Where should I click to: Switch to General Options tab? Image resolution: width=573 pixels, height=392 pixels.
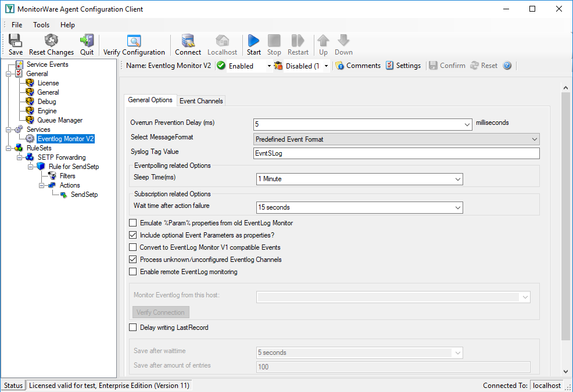pyautogui.click(x=150, y=100)
